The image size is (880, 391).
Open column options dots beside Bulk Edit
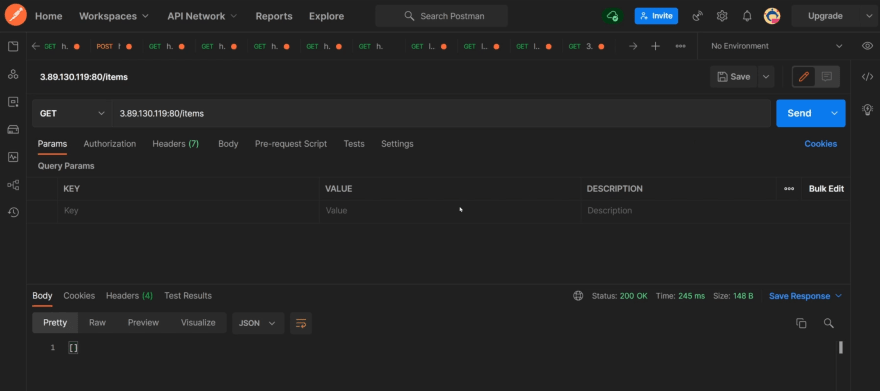pyautogui.click(x=789, y=189)
